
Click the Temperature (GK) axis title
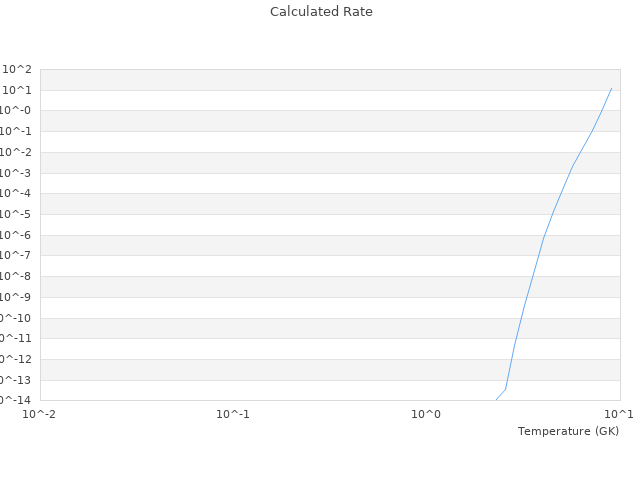[x=568, y=431]
